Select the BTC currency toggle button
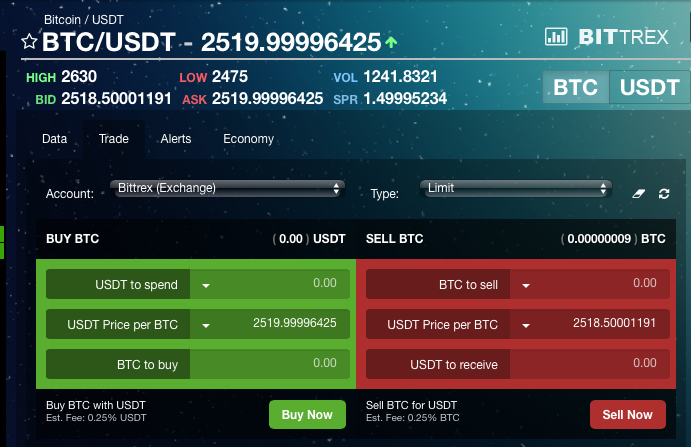Viewport: 691px width, 447px height. pos(576,87)
